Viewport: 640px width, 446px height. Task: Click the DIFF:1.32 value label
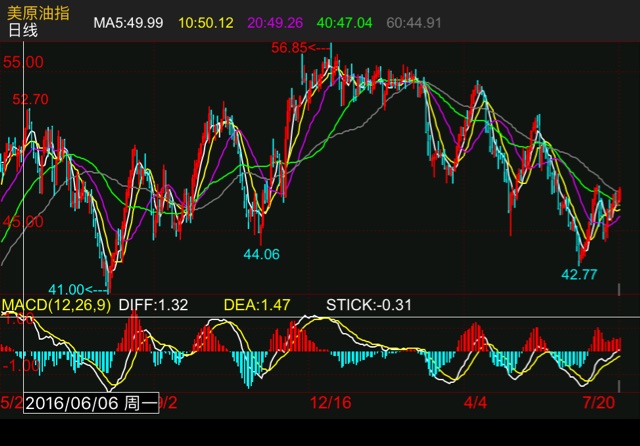153,305
